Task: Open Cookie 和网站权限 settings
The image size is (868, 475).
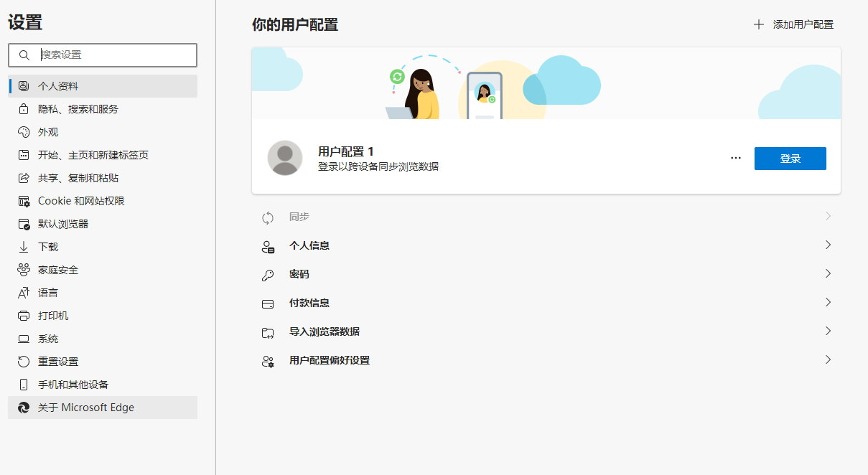Action: click(x=23, y=200)
